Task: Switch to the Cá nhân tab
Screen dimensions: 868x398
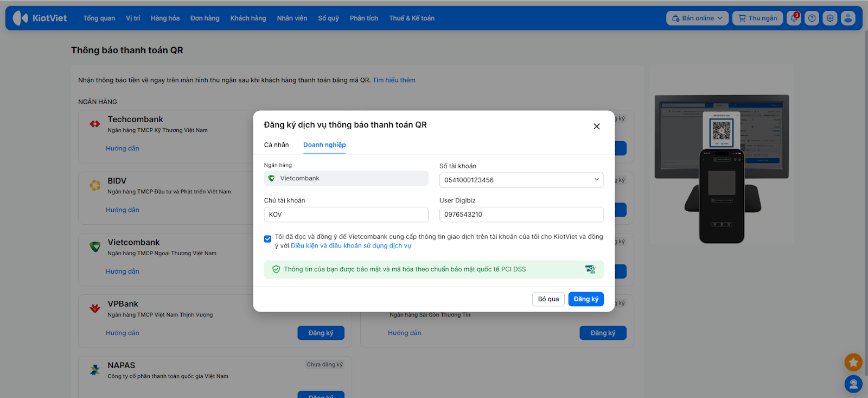Action: coord(276,145)
